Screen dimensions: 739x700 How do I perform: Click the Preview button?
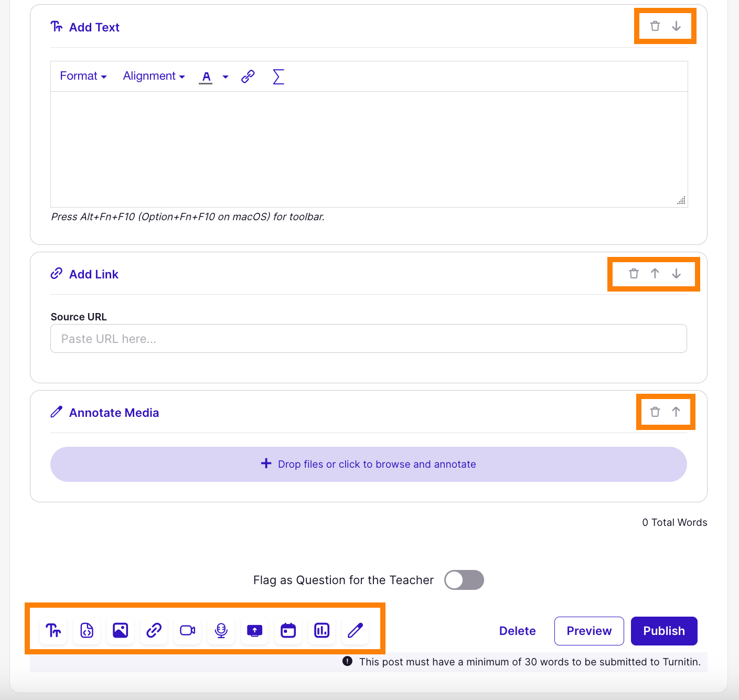(589, 631)
